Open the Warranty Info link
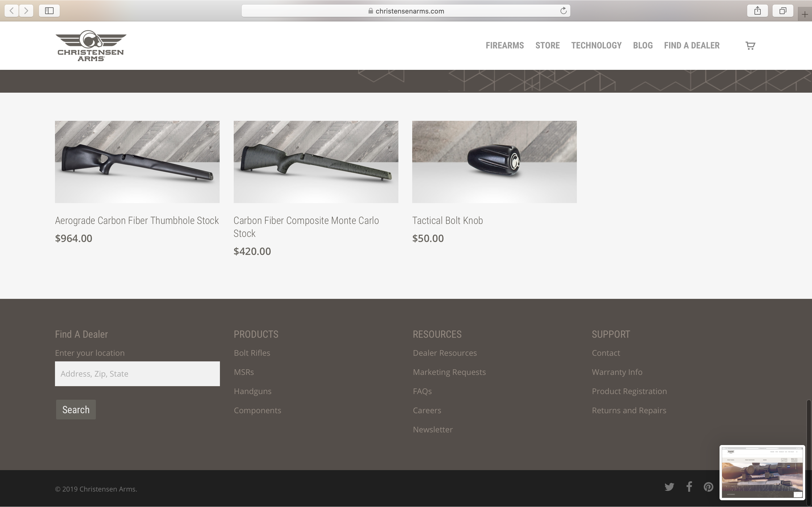The image size is (812, 507). (617, 372)
